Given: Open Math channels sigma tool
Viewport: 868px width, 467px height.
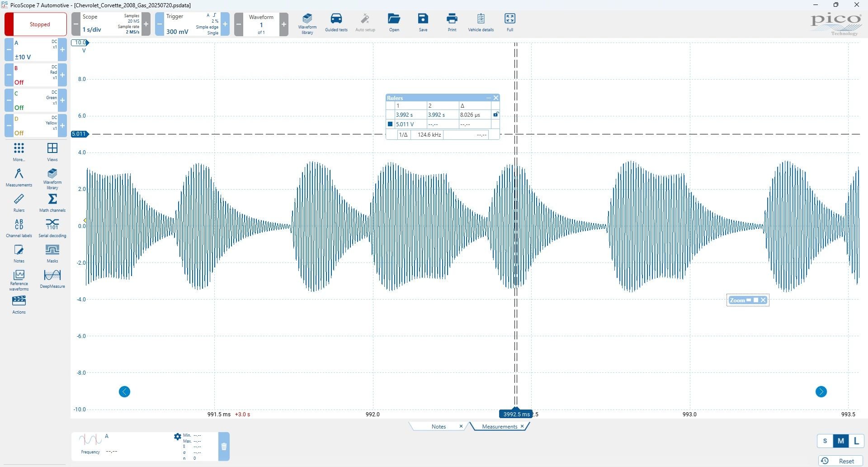Looking at the screenshot, I should click(52, 203).
